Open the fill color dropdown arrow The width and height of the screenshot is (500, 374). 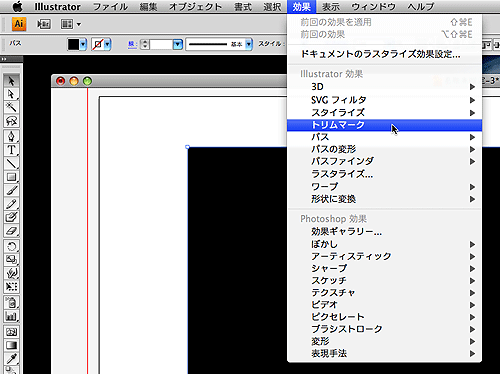83,44
